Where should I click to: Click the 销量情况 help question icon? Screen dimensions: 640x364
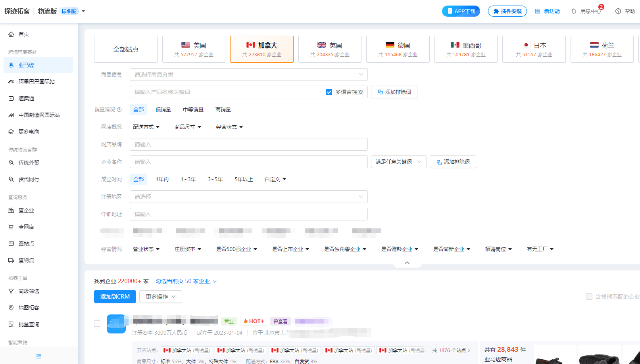coord(119,109)
